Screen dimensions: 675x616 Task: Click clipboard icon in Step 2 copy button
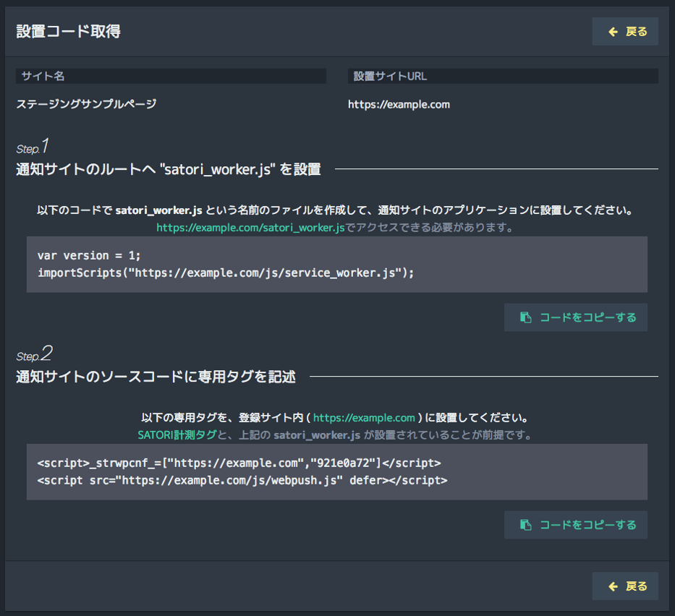(526, 525)
